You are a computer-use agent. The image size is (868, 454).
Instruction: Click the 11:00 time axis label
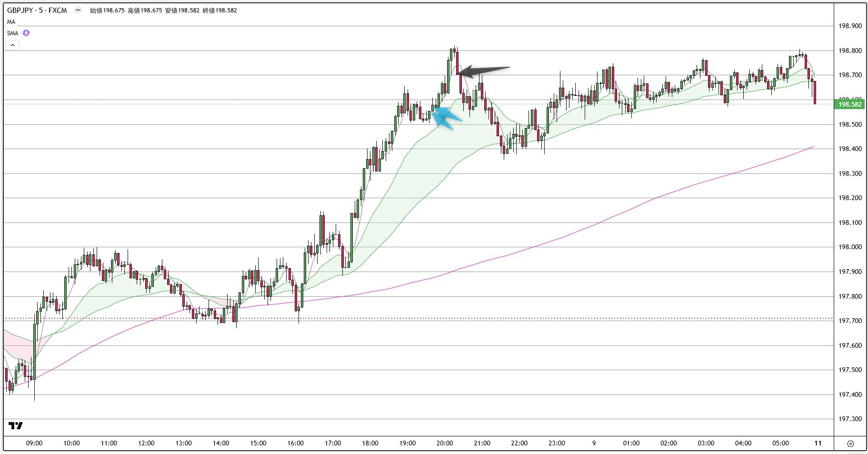(x=109, y=443)
